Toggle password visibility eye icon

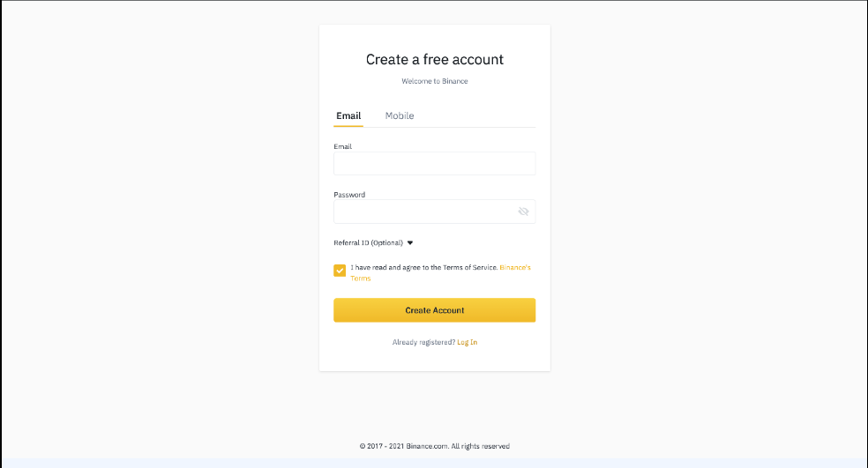(x=523, y=212)
